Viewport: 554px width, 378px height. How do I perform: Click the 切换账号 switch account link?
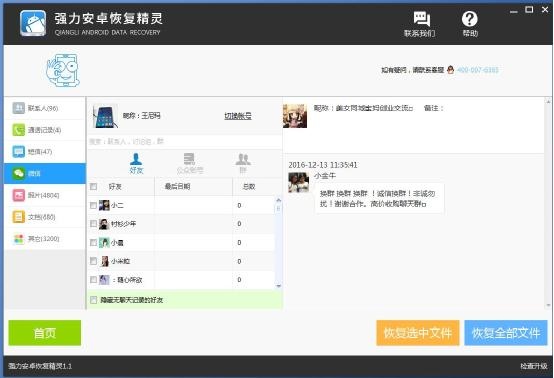tap(238, 116)
